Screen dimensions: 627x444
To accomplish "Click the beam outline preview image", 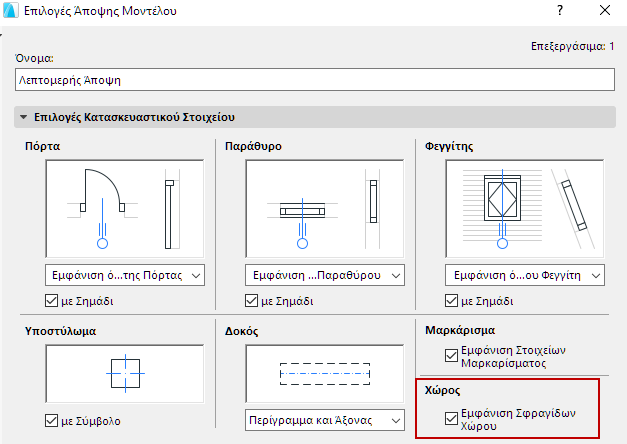I will click(x=325, y=372).
